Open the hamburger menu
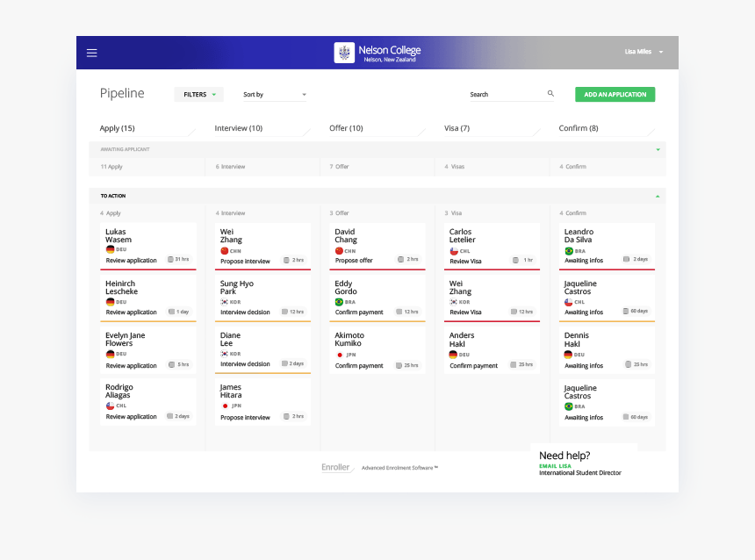The width and height of the screenshot is (755, 560). click(91, 53)
